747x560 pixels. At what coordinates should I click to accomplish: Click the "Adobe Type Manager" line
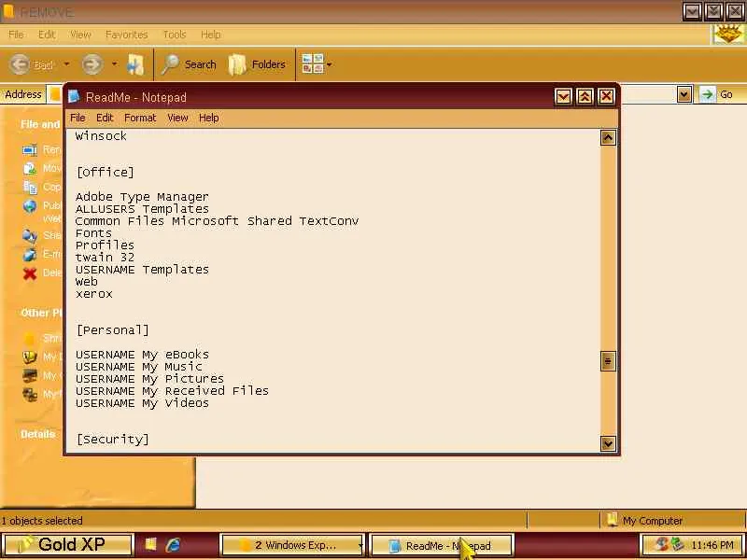(142, 197)
